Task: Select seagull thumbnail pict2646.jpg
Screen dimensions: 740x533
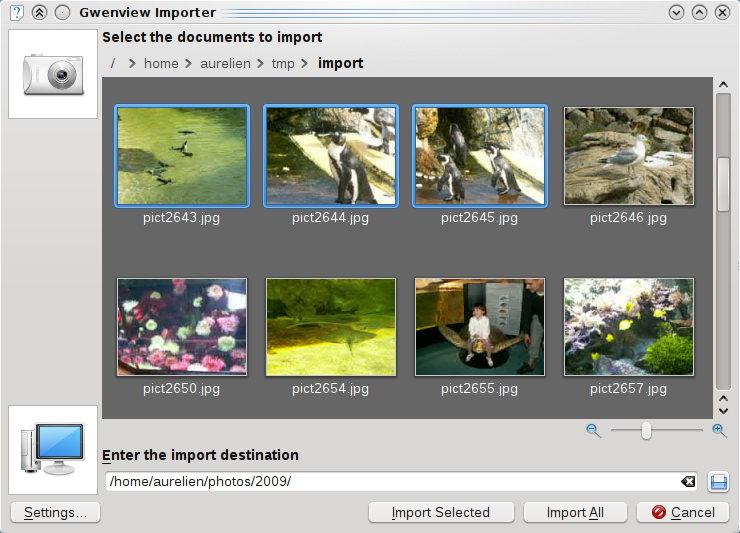Action: point(629,156)
